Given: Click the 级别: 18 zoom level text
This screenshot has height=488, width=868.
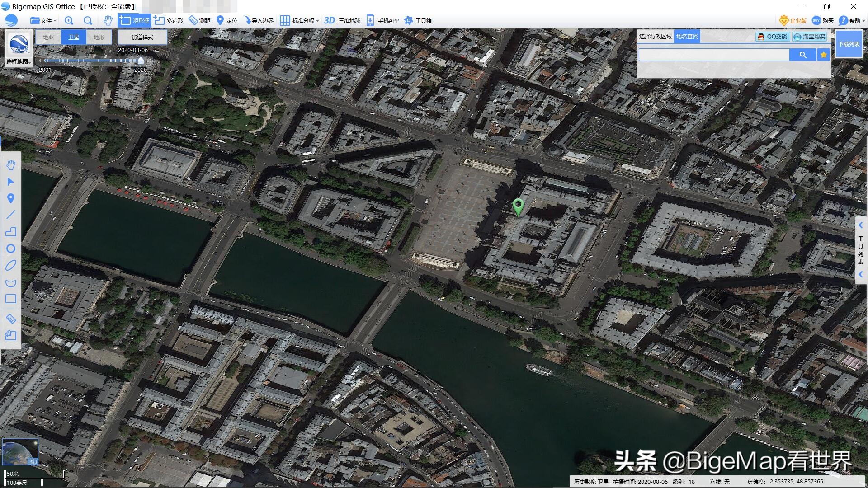Looking at the screenshot, I should pos(684,482).
